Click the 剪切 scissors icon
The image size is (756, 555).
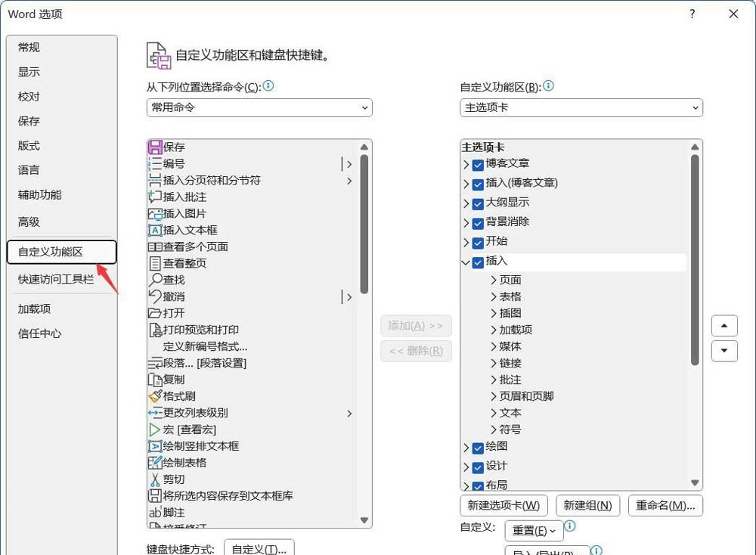tap(155, 479)
